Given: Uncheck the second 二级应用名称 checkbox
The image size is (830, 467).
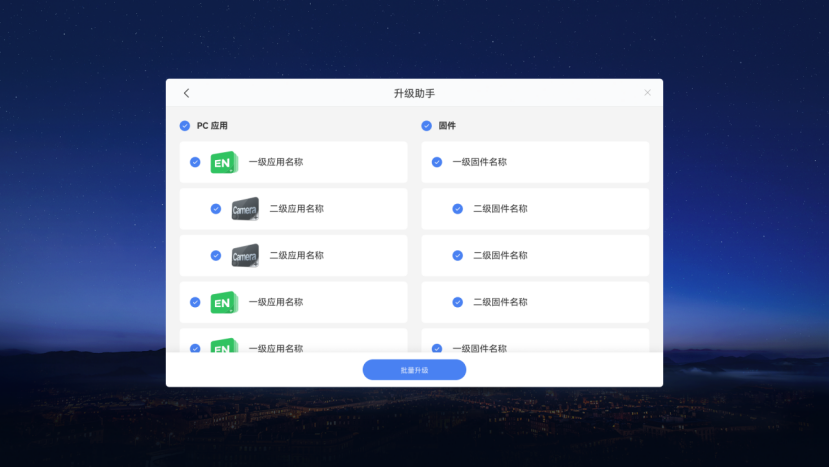Looking at the screenshot, I should (216, 255).
